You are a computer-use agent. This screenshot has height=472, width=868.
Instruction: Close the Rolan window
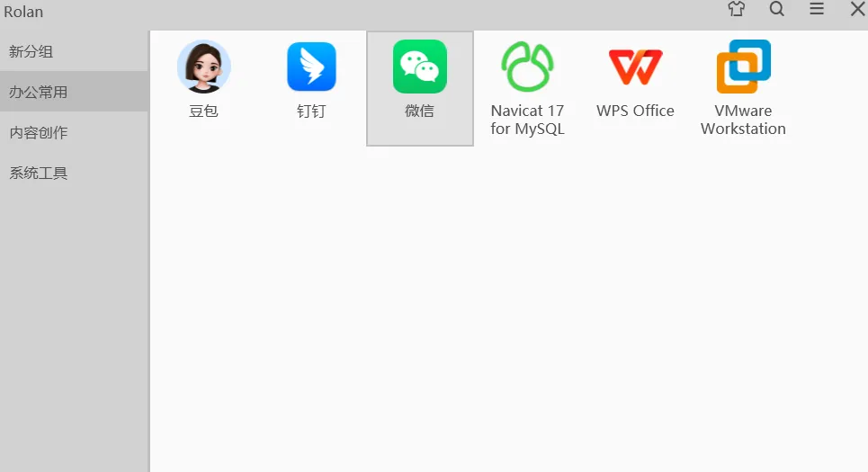pyautogui.click(x=857, y=8)
